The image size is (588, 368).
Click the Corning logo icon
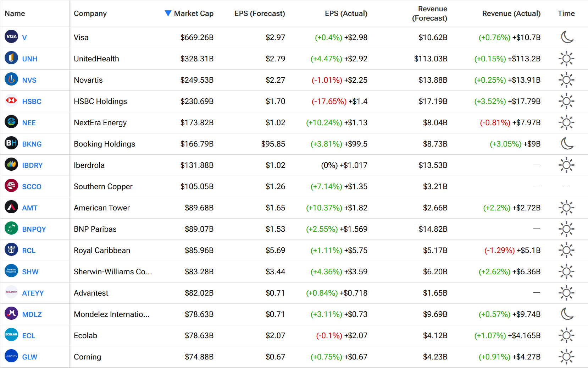click(11, 356)
